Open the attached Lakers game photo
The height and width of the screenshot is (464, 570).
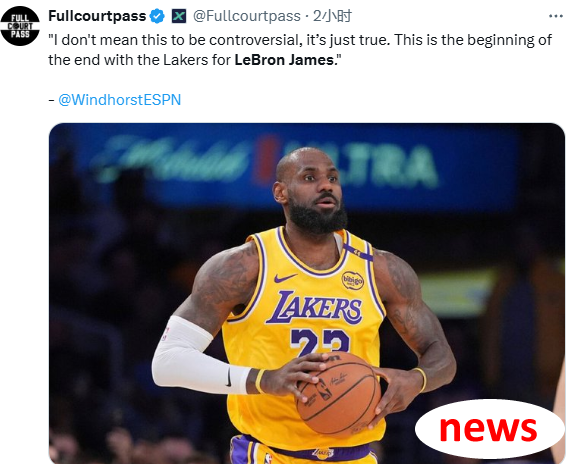click(306, 293)
